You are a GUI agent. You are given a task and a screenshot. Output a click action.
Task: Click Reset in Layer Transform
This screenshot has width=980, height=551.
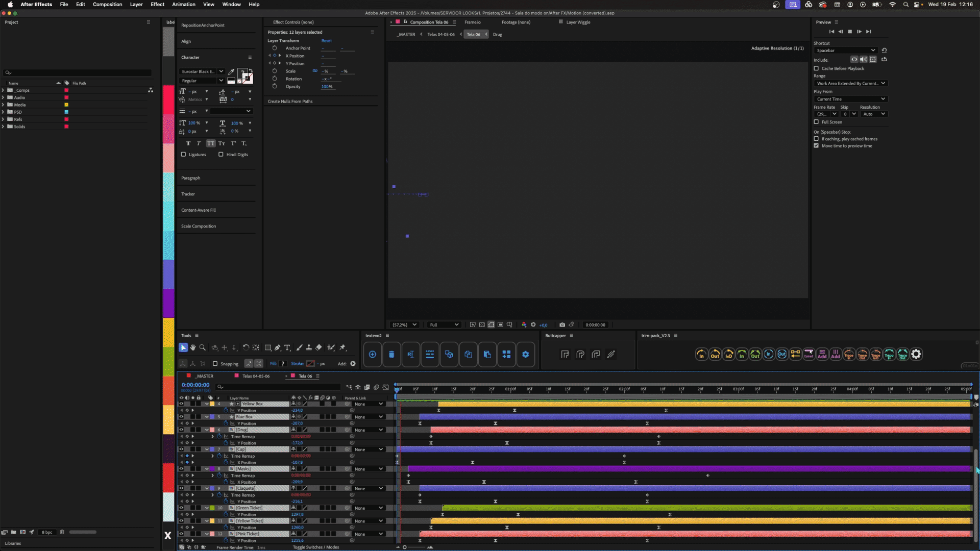327,40
